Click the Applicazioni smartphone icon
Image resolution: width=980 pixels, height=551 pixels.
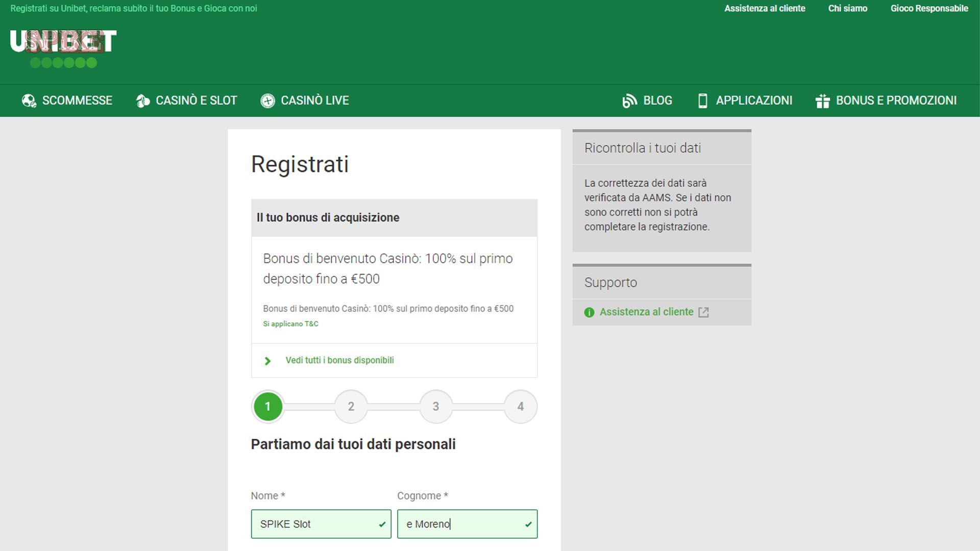[x=703, y=101]
